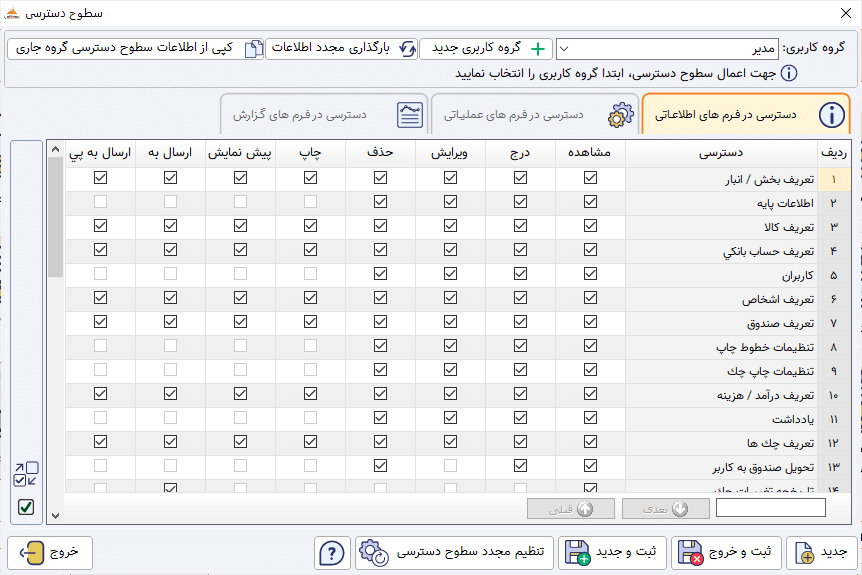Click the scroll down arrow of the grid
This screenshot has width=862, height=575.
coord(56,516)
